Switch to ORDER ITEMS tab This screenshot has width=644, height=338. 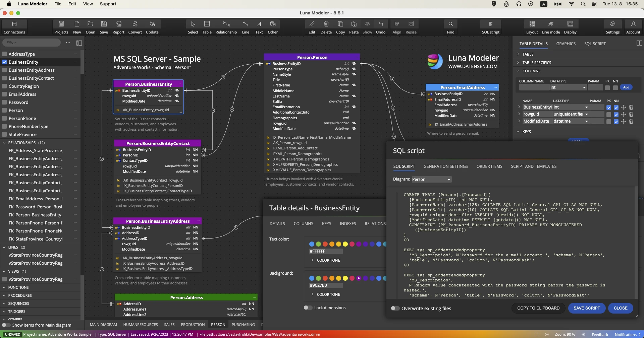(x=489, y=166)
